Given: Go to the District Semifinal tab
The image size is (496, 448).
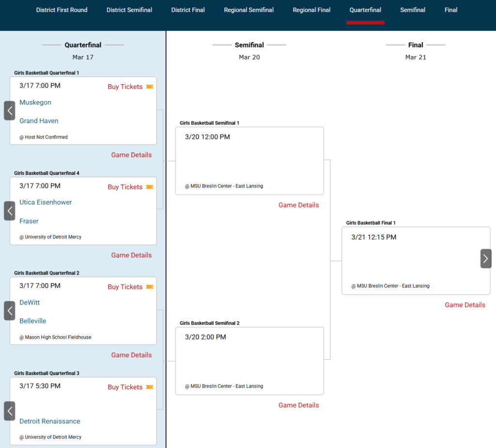Looking at the screenshot, I should [129, 10].
